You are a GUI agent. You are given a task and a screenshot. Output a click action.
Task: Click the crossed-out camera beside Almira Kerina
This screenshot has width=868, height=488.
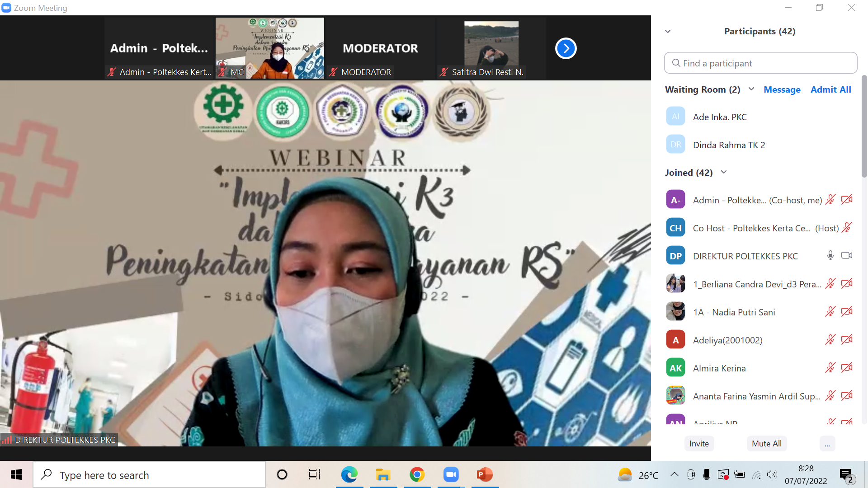click(847, 367)
